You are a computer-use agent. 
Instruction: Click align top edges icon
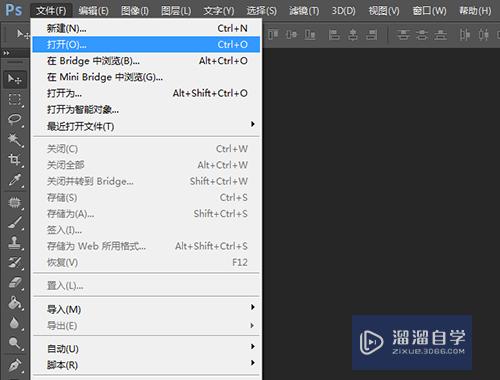(x=273, y=34)
